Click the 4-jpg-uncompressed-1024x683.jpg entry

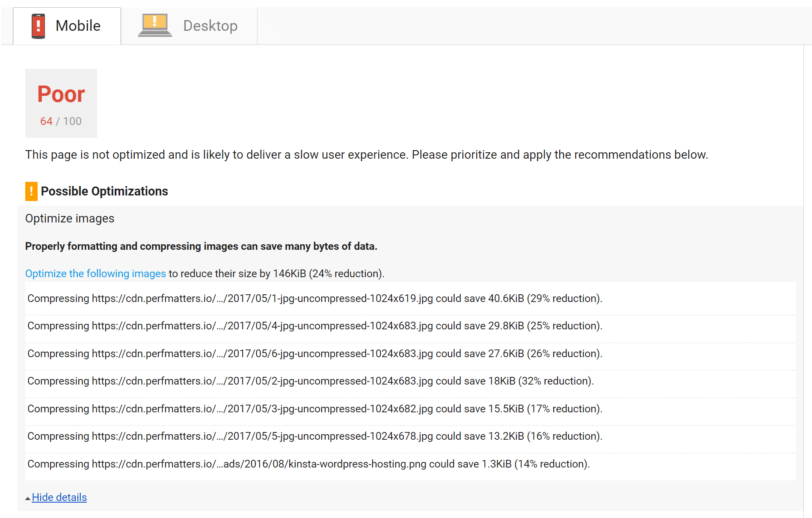click(x=314, y=326)
